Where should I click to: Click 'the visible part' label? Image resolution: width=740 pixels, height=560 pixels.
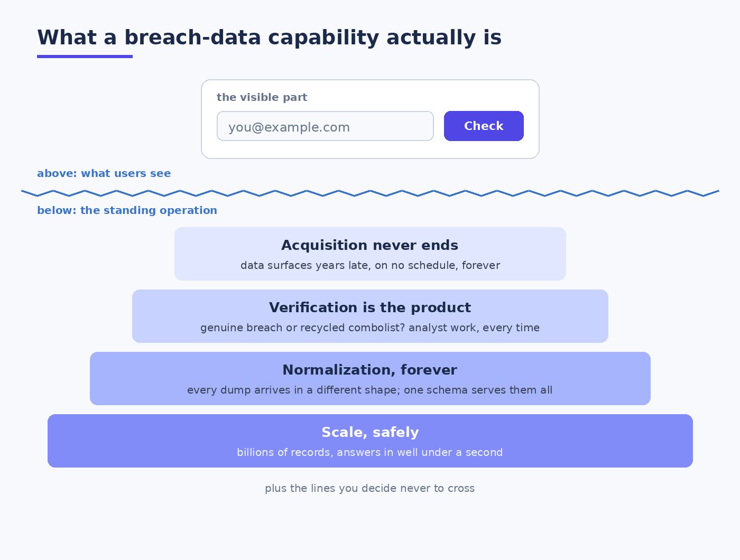(x=262, y=97)
